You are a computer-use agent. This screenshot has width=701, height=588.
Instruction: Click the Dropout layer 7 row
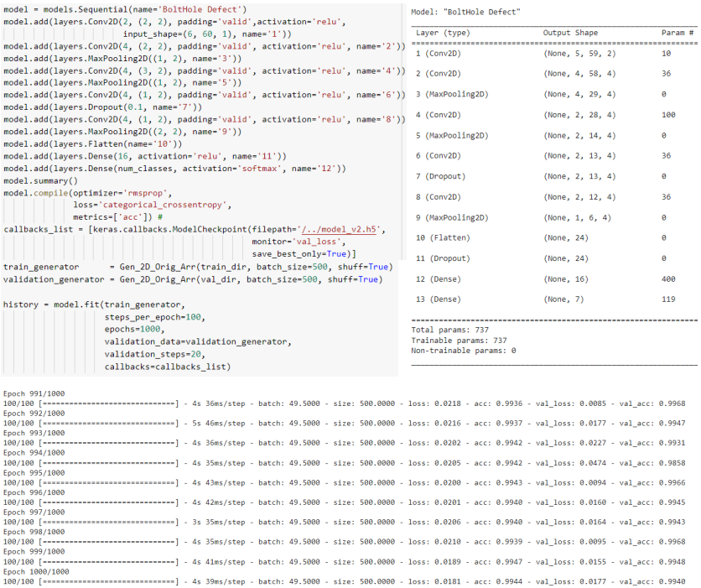[503, 175]
